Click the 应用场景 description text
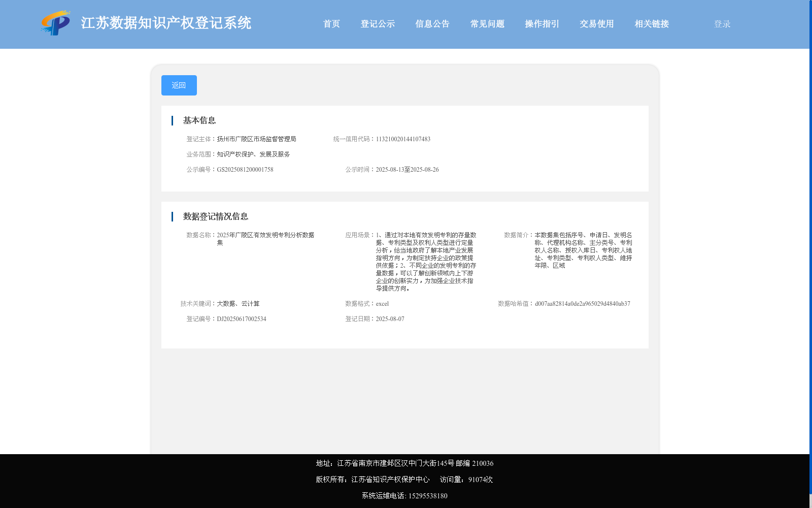Image resolution: width=812 pixels, height=508 pixels. pyautogui.click(x=426, y=262)
